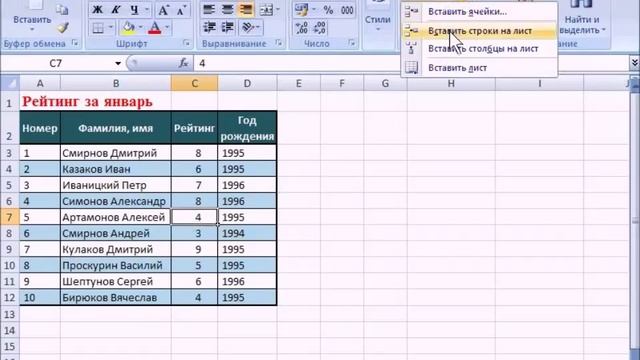Image resolution: width=640 pixels, height=360 pixels.
Task: Choose Вставить столбцы на лист
Action: 479,49
